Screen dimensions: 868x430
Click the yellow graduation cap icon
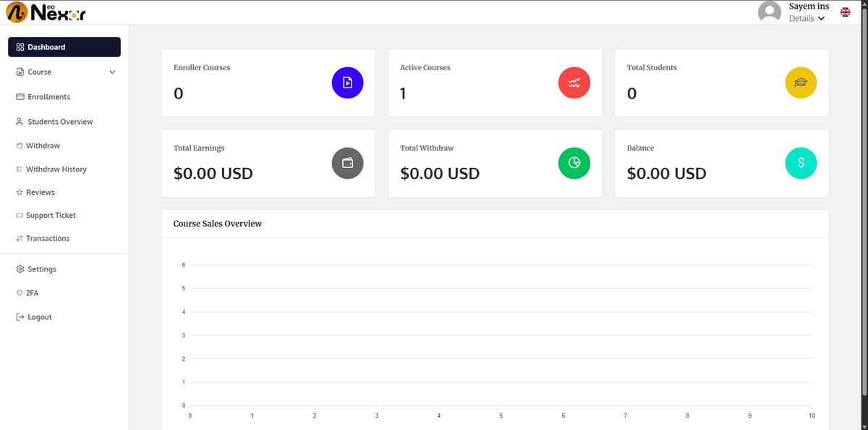801,83
